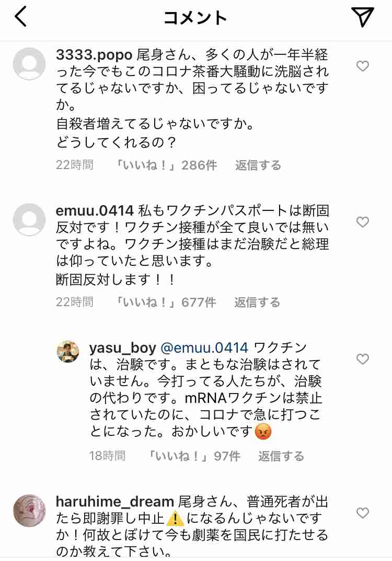The height and width of the screenshot is (561, 392).
Task: Tap yasu_boy's avatar thumbnail
Action: 68,352
